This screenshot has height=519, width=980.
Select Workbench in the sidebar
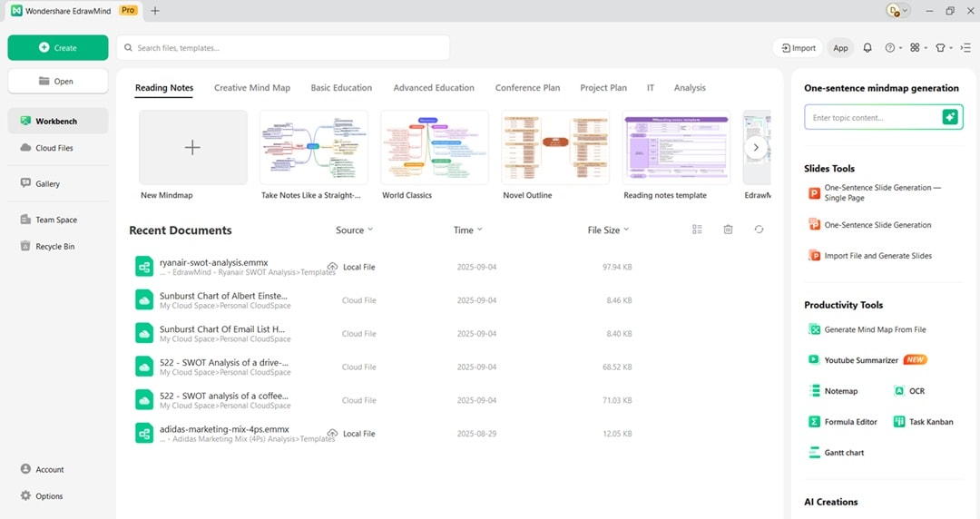tap(57, 121)
